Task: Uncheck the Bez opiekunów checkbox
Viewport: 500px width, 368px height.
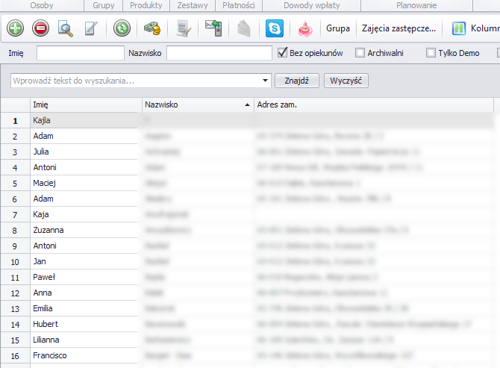Action: (x=282, y=53)
